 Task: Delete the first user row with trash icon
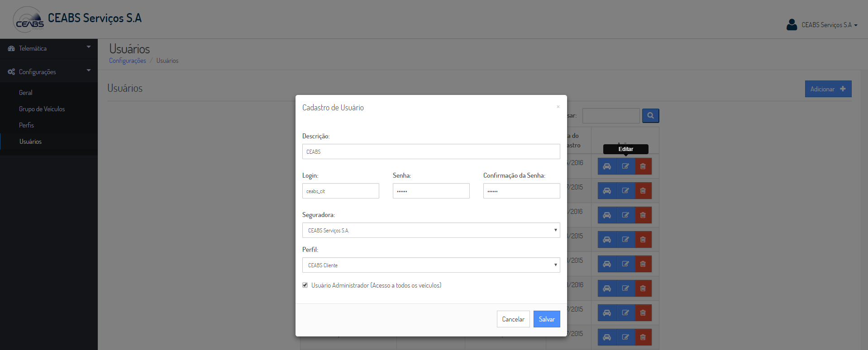(x=643, y=166)
